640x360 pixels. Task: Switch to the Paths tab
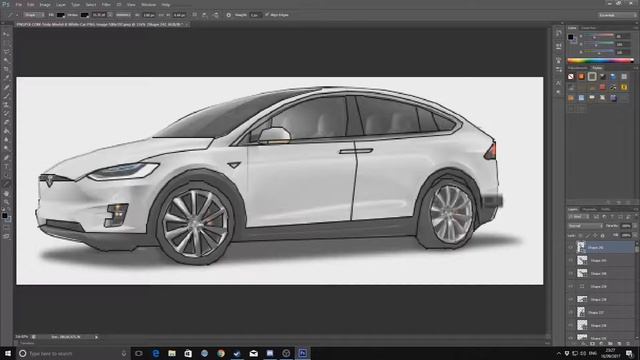(606, 209)
